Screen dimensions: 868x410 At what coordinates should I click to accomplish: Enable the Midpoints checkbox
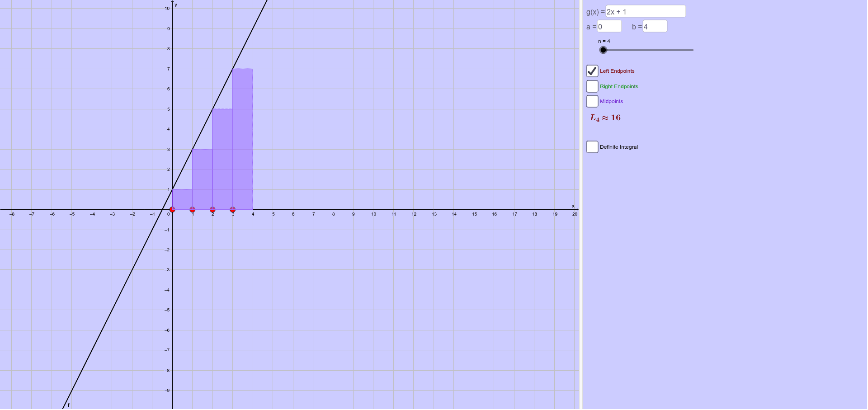(592, 101)
